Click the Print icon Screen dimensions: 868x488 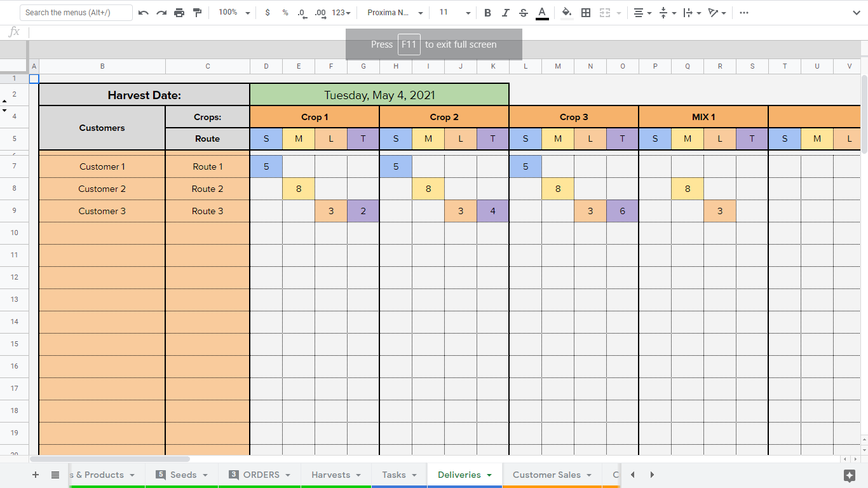[179, 13]
